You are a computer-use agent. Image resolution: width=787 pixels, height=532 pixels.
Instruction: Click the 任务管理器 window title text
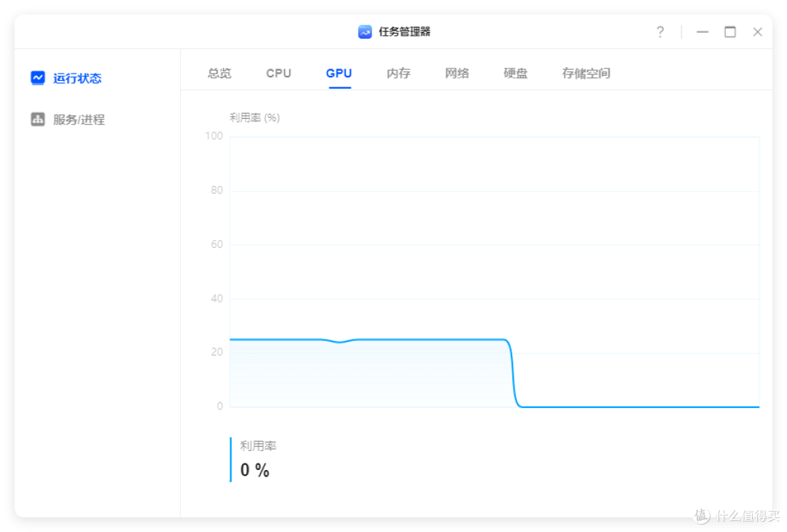(404, 32)
